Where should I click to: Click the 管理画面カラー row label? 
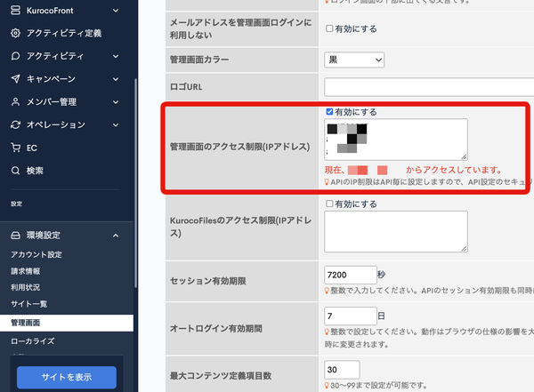click(x=199, y=60)
